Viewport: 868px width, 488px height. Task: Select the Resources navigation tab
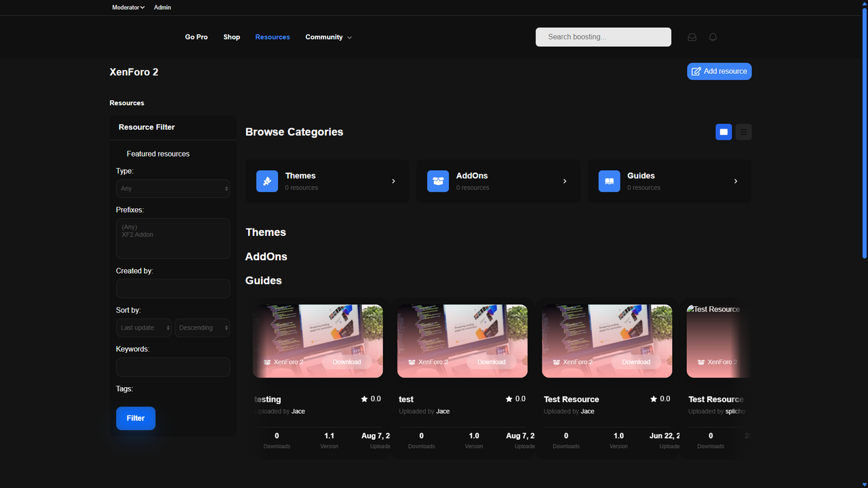(273, 37)
